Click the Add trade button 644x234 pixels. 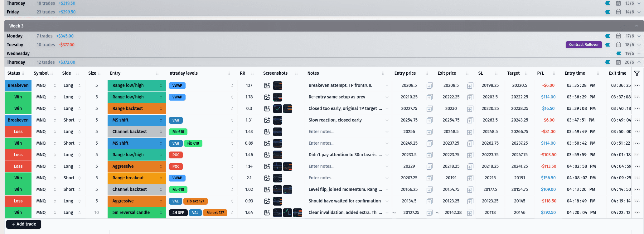coord(24,224)
